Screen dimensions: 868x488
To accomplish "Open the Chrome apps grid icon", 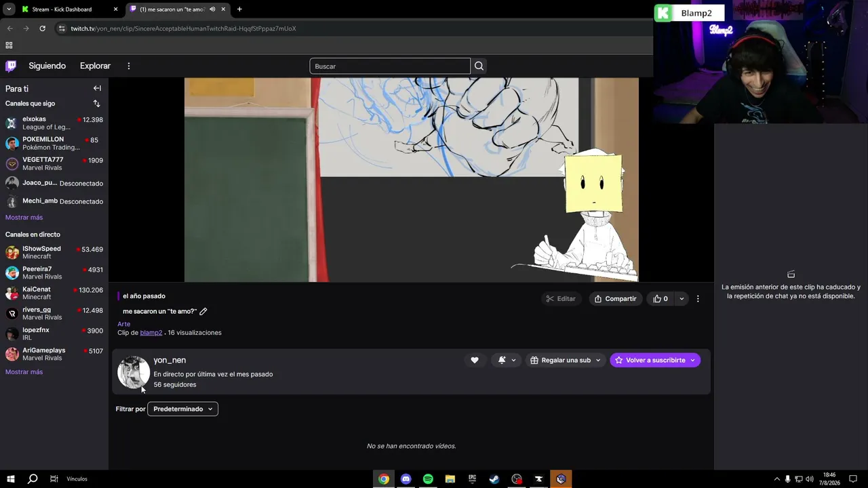I will point(9,45).
